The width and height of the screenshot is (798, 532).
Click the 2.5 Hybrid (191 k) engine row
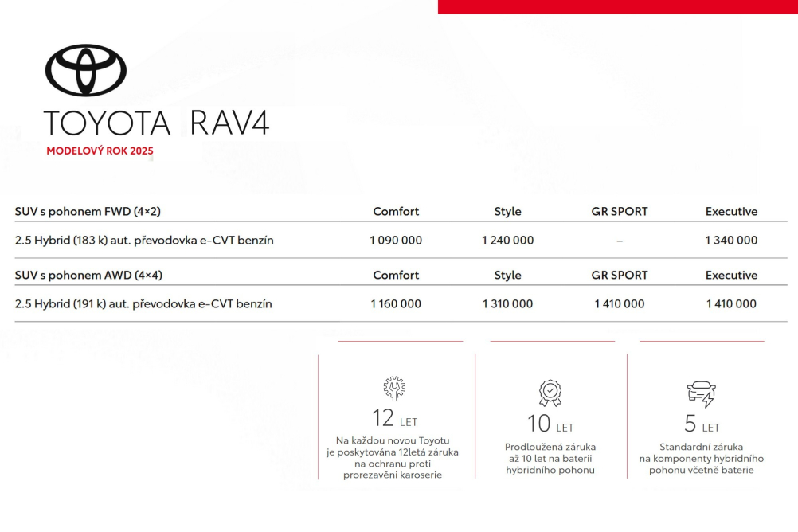143,304
